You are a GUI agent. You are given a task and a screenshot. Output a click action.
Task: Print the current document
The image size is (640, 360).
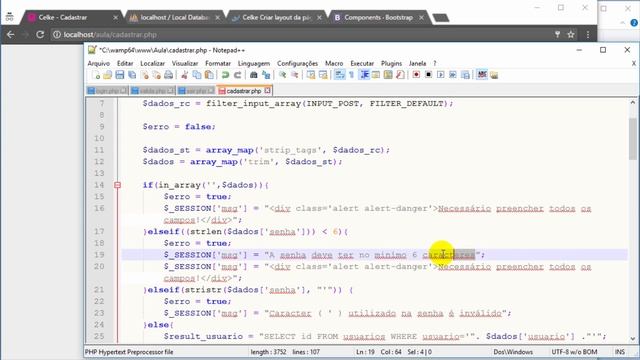pos(169,75)
